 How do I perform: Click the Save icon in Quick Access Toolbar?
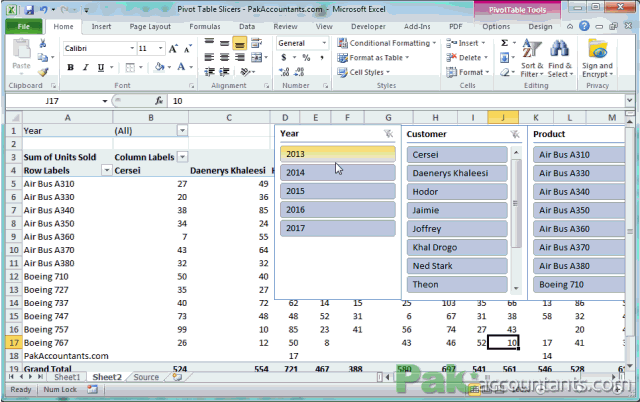tap(29, 9)
